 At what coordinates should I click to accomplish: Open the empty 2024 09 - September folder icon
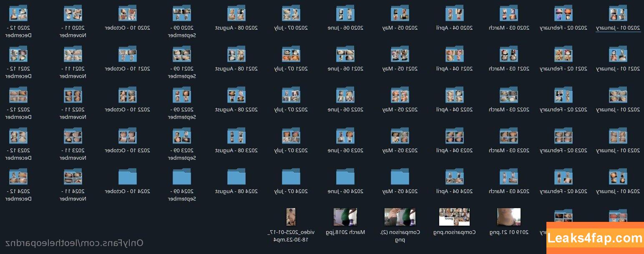(x=182, y=177)
